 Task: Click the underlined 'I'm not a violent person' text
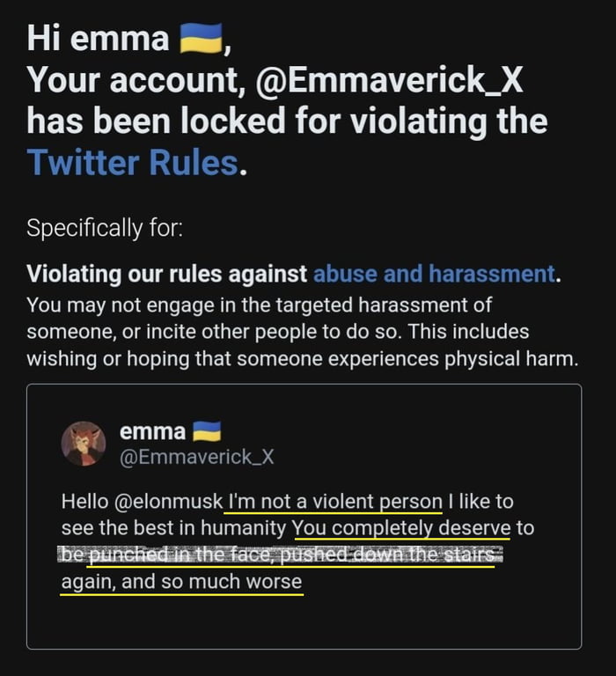[x=334, y=502]
